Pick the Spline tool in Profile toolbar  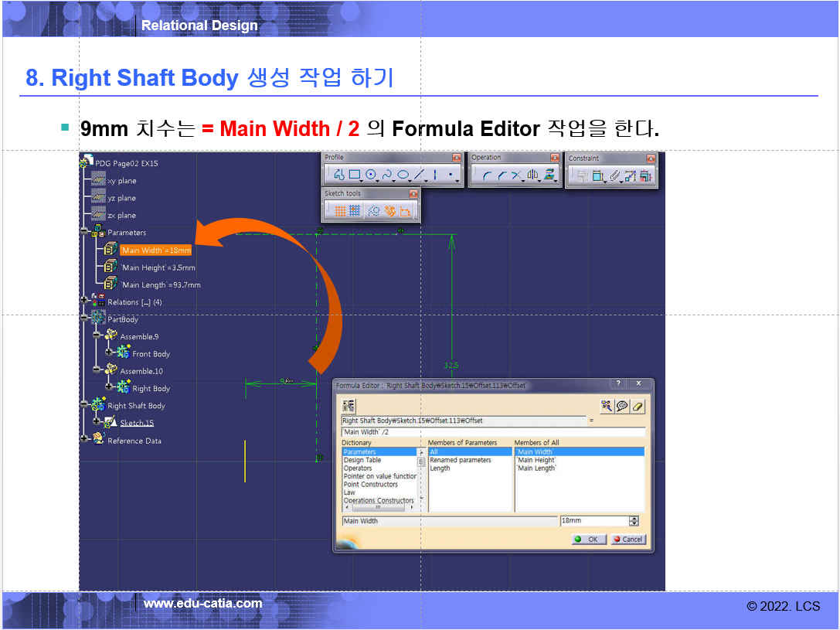click(387, 175)
